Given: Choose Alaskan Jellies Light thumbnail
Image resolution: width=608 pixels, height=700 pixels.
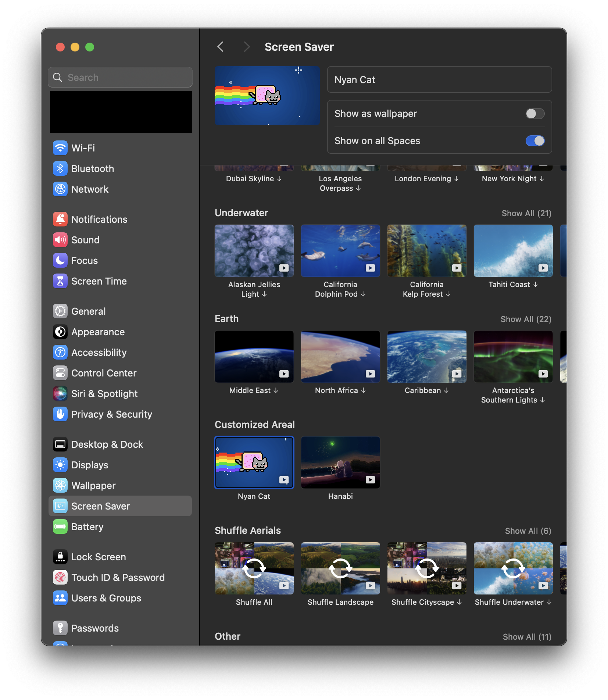Looking at the screenshot, I should [254, 251].
